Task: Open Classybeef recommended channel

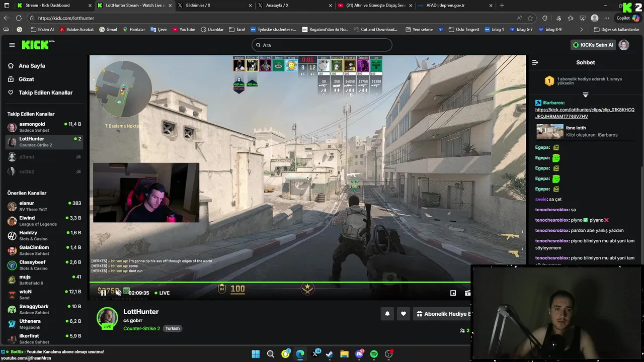Action: (44, 265)
